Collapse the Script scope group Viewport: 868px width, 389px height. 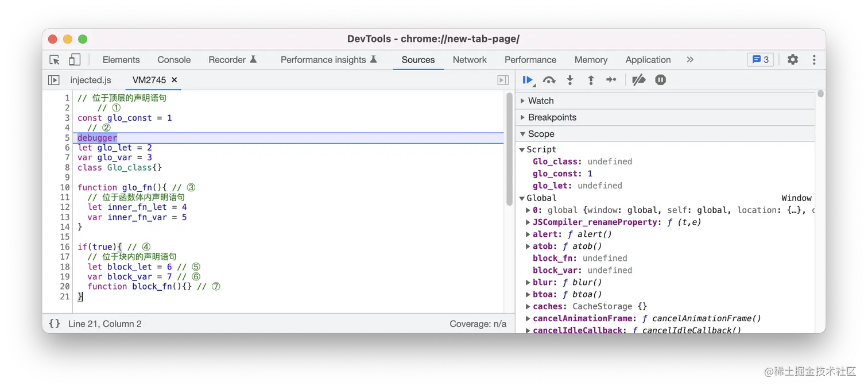(x=522, y=149)
